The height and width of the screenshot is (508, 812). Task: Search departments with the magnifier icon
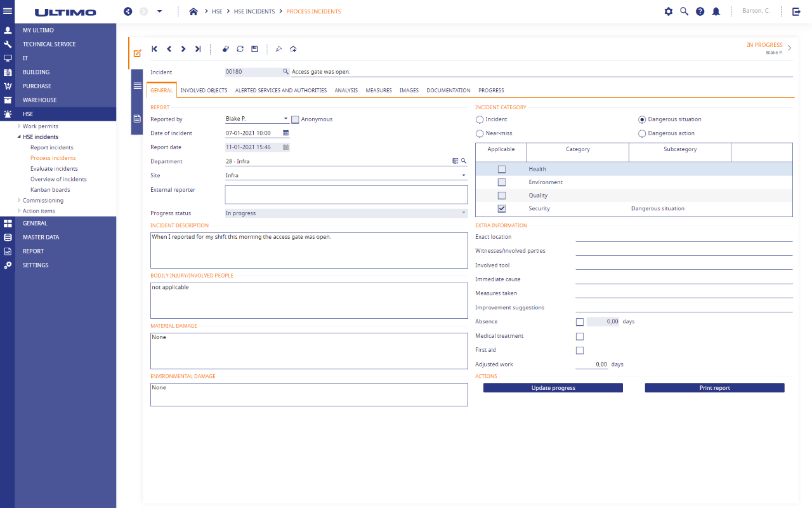(464, 161)
